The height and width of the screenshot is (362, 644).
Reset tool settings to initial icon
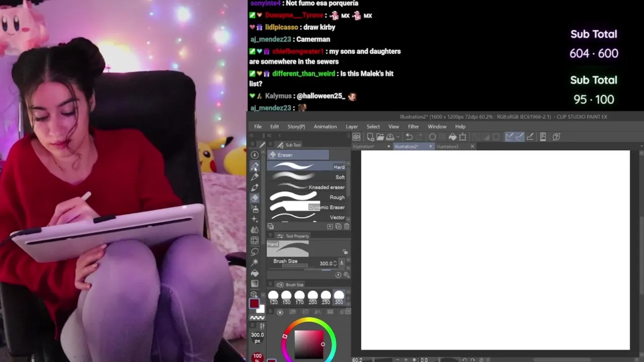(338, 275)
